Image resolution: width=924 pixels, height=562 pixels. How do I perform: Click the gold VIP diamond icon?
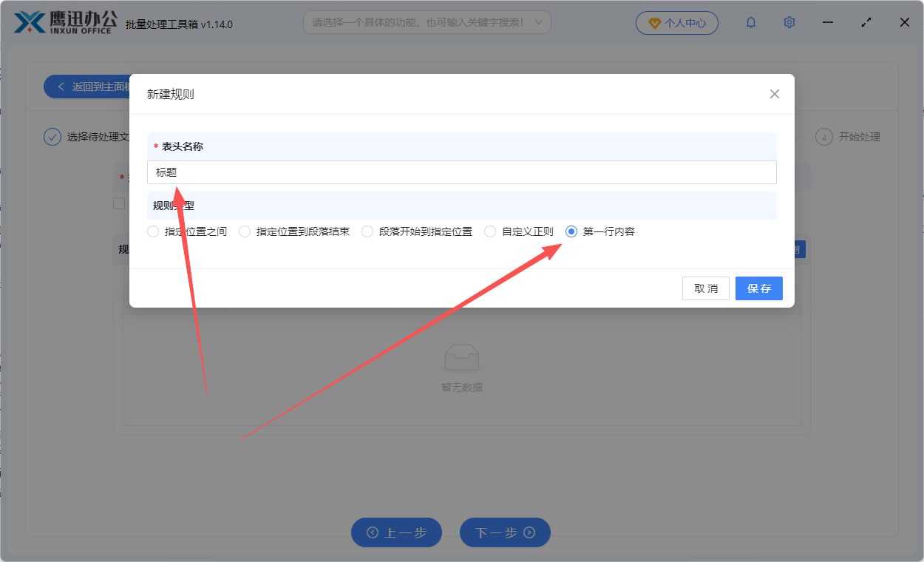click(655, 22)
